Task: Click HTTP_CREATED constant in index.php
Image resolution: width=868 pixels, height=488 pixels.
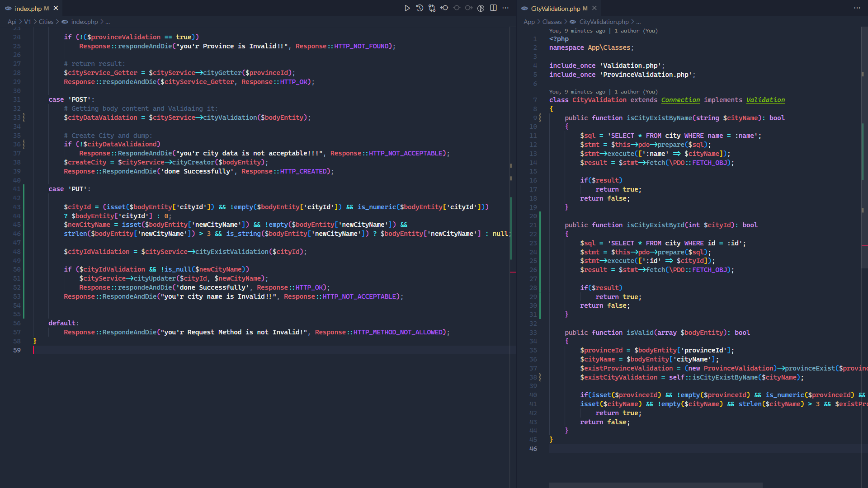Action: 303,171
